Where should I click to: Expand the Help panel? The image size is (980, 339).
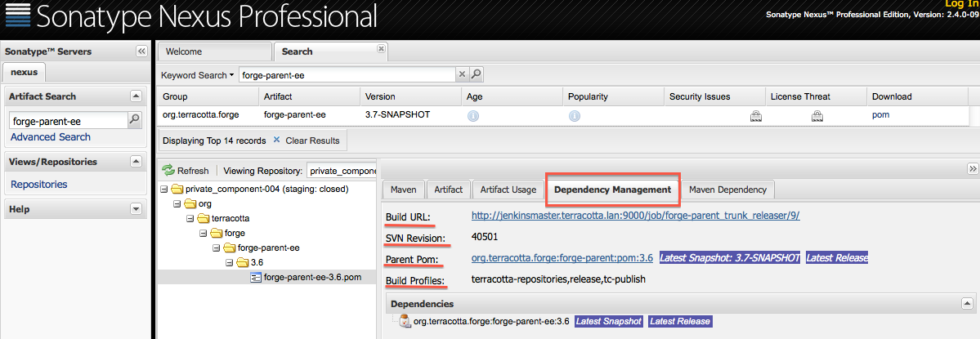[x=136, y=209]
